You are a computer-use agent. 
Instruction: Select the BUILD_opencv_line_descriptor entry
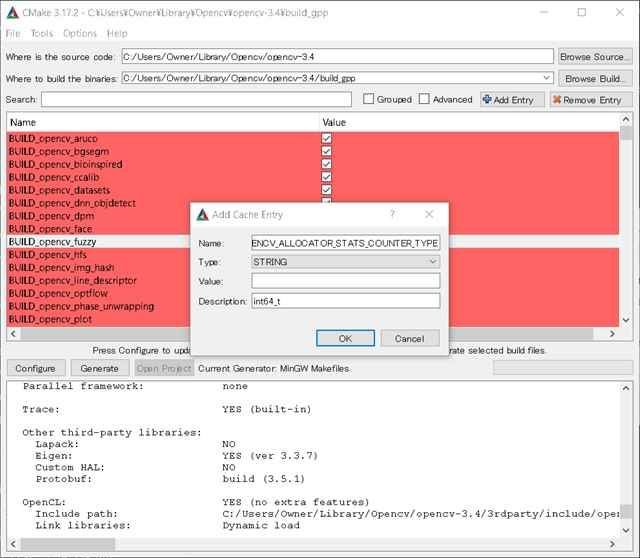coord(73,280)
